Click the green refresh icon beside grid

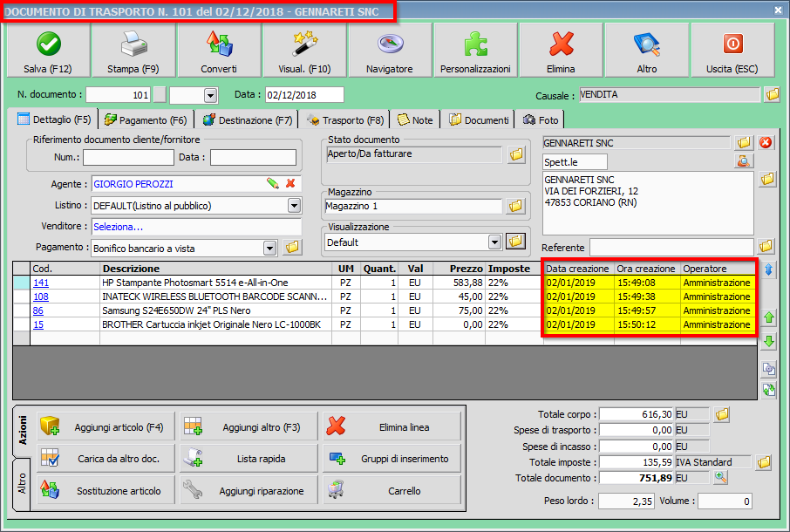click(x=769, y=390)
